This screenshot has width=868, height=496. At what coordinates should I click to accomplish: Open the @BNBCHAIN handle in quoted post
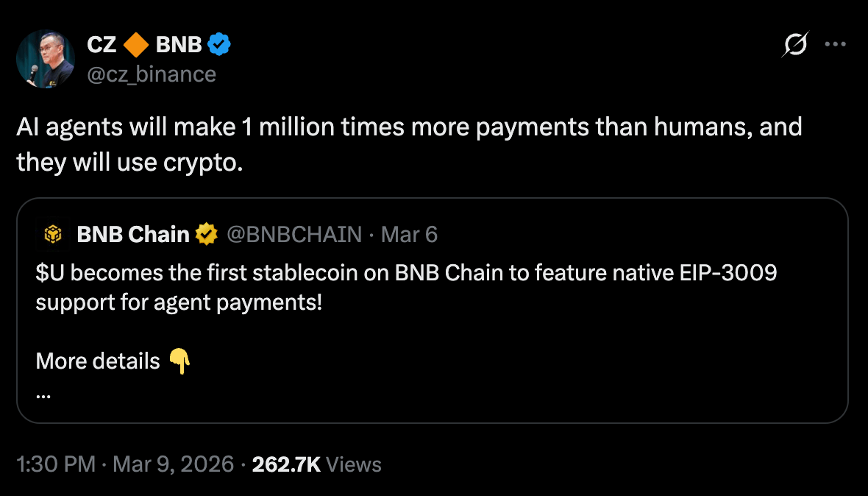pos(294,235)
